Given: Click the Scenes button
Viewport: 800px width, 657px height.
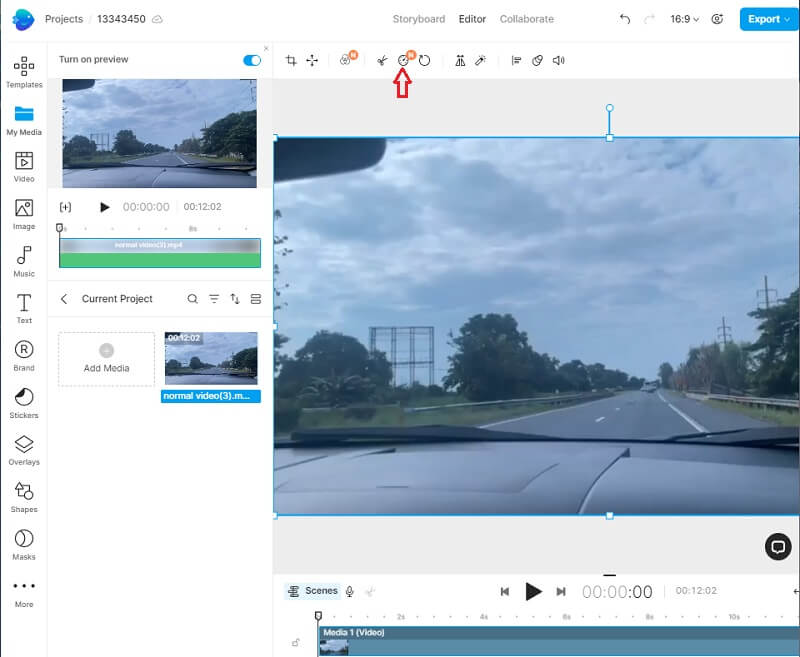Looking at the screenshot, I should pos(313,591).
